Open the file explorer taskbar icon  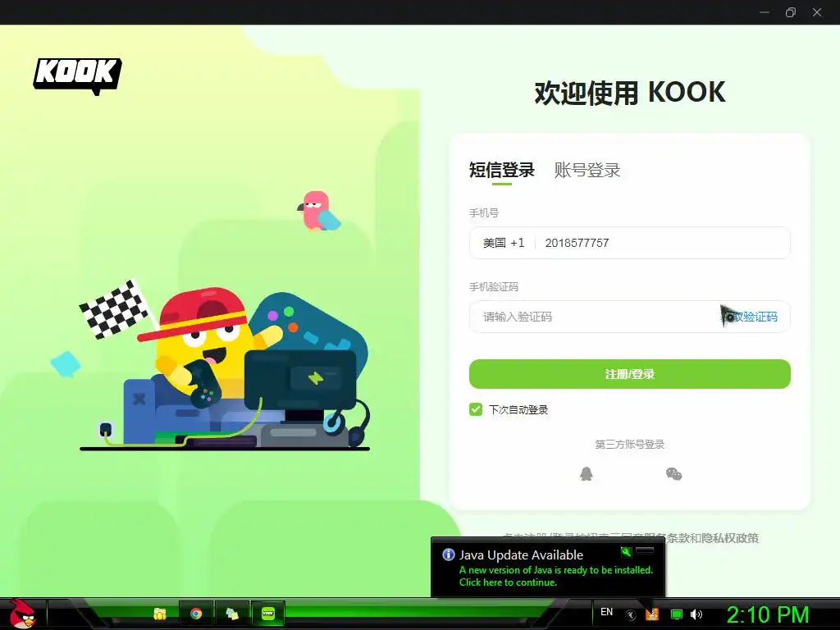pos(160,614)
